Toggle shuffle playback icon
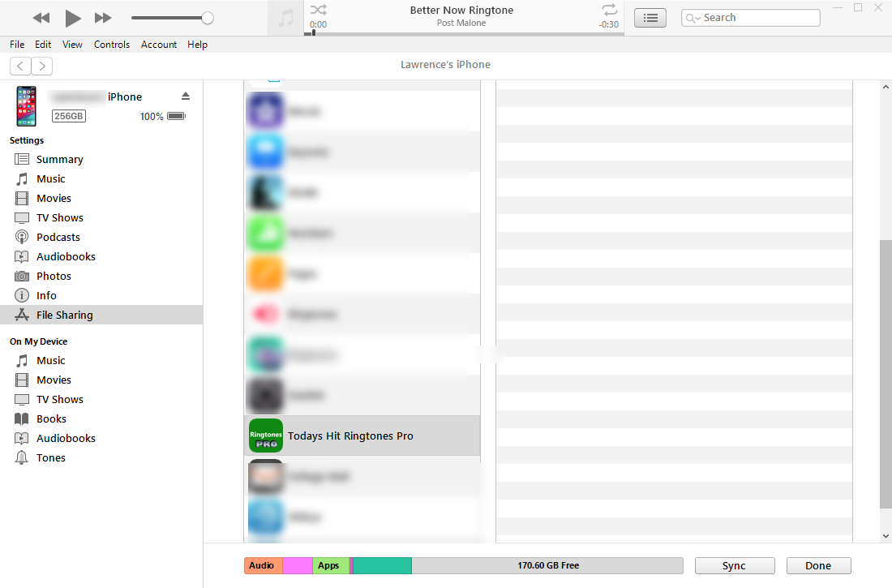 (319, 10)
